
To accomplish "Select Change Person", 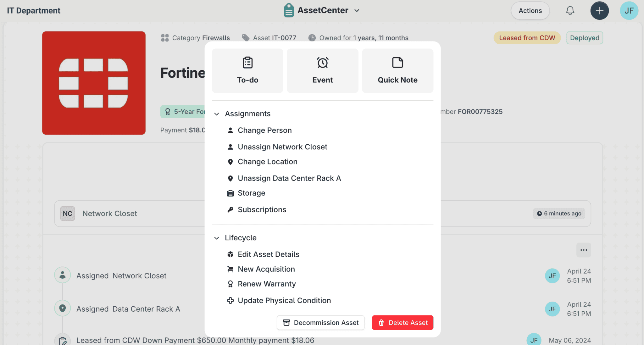I will tap(264, 130).
